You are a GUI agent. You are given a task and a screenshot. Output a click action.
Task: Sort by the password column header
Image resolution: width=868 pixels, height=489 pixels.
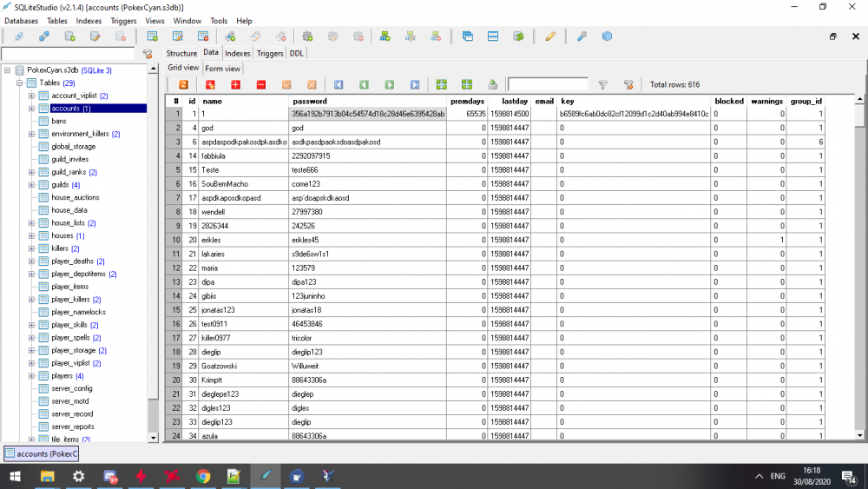click(x=367, y=102)
